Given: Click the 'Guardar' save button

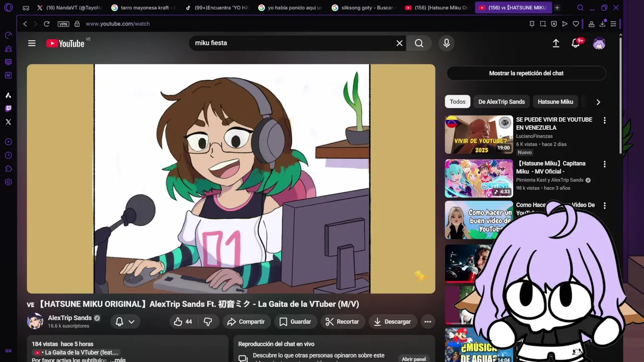Looking at the screenshot, I should click(295, 322).
